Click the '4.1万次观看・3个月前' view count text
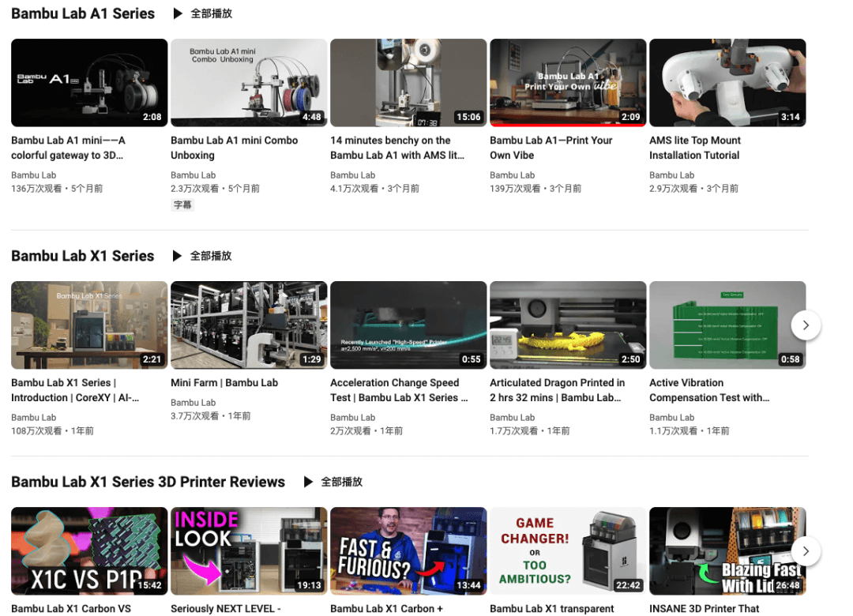 (x=375, y=189)
